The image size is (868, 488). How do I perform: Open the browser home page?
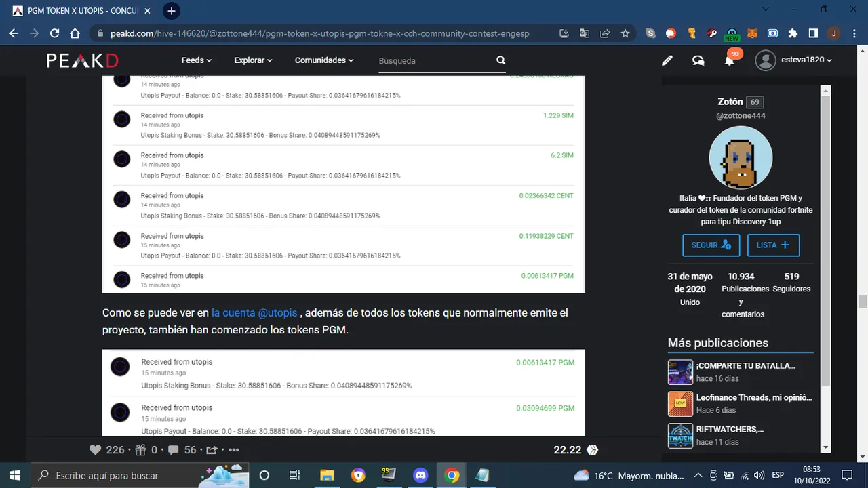pyautogui.click(x=75, y=33)
